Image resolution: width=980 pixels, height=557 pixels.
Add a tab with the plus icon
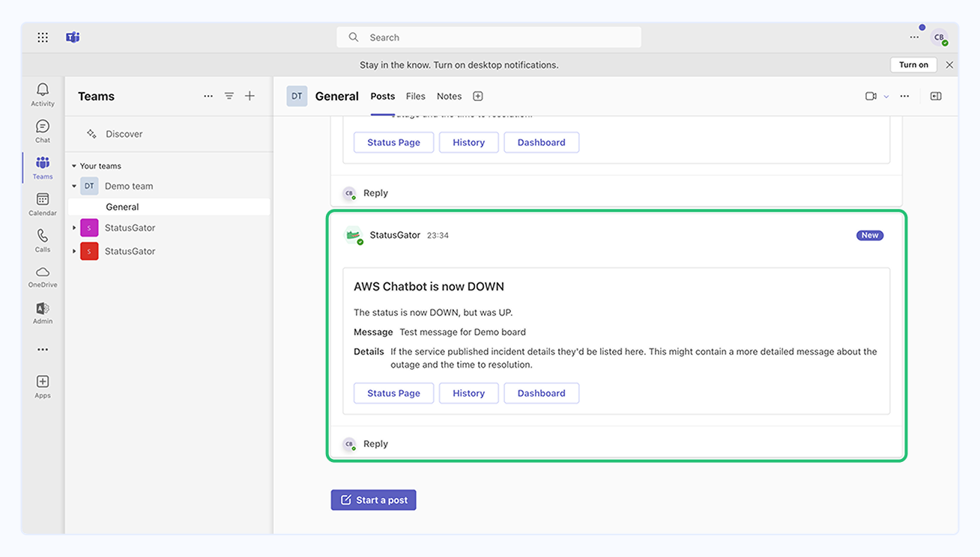pyautogui.click(x=478, y=96)
